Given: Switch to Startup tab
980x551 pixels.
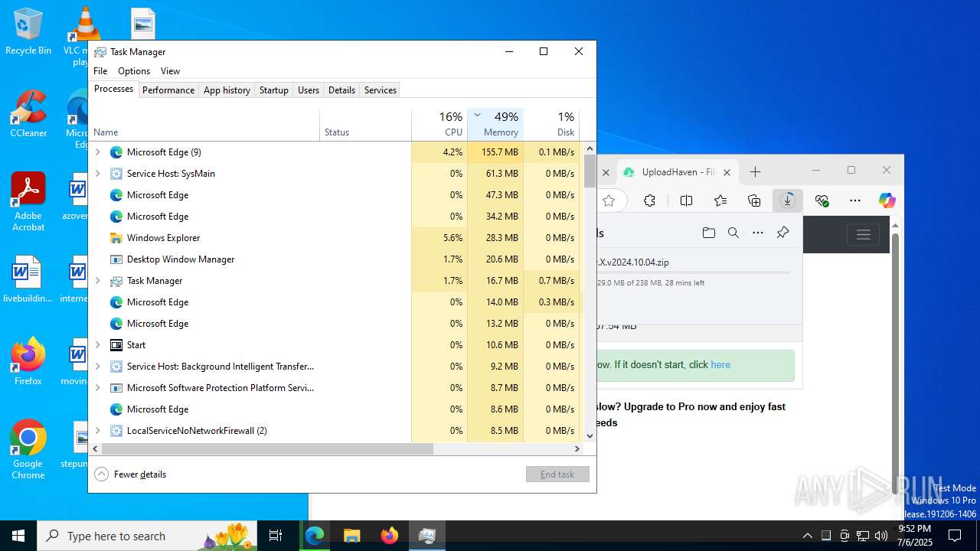Looking at the screenshot, I should 273,90.
